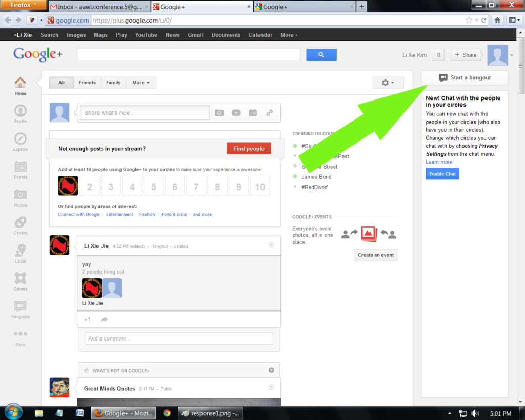Open the Home icon in sidebar
525x420 pixels.
pyautogui.click(x=21, y=83)
